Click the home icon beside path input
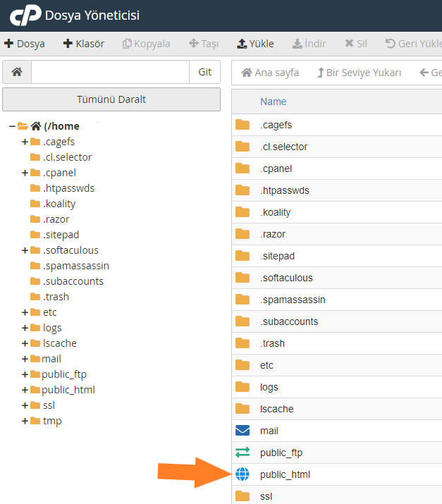The height and width of the screenshot is (504, 442). pyautogui.click(x=17, y=73)
